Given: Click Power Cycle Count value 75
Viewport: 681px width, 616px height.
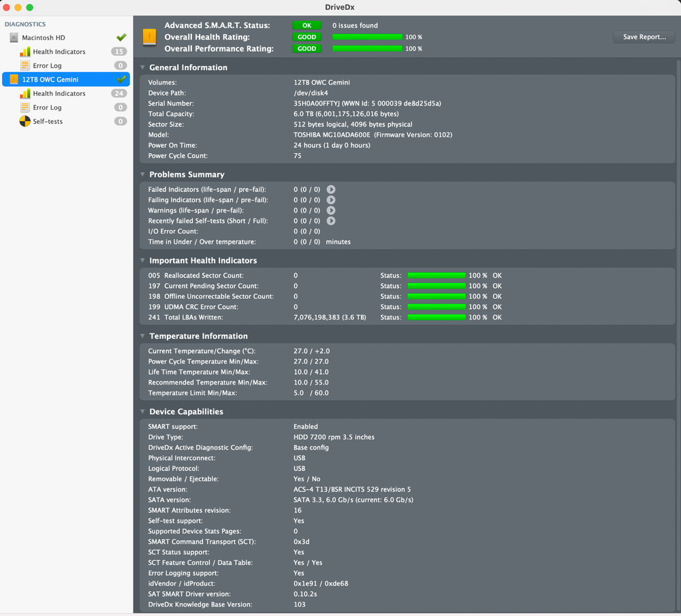Looking at the screenshot, I should pos(298,155).
